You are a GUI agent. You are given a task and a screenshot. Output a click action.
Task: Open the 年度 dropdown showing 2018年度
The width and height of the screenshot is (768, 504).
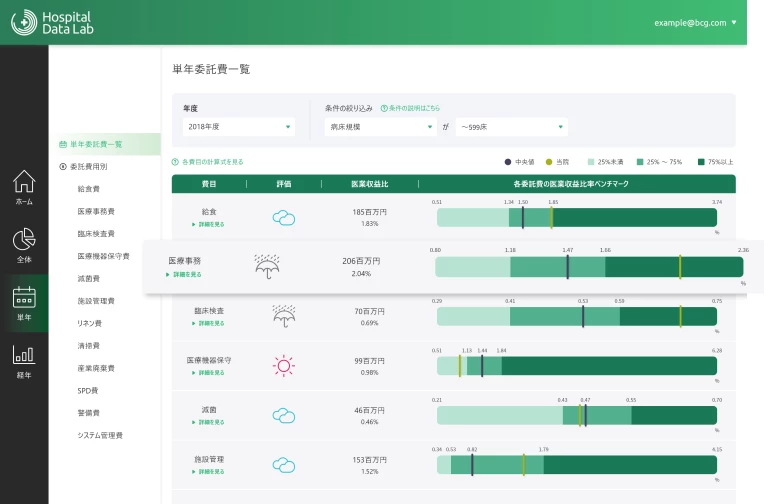238,127
